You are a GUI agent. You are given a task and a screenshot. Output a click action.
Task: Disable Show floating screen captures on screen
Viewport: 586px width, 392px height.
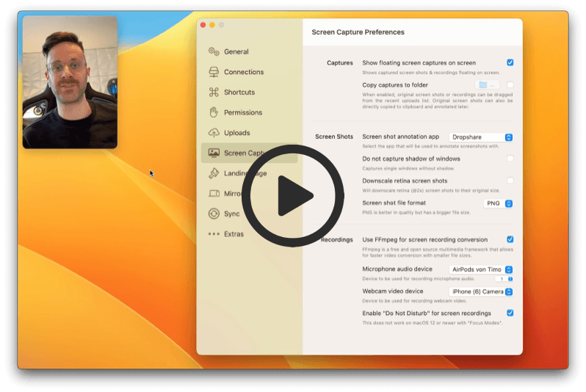[x=510, y=63]
